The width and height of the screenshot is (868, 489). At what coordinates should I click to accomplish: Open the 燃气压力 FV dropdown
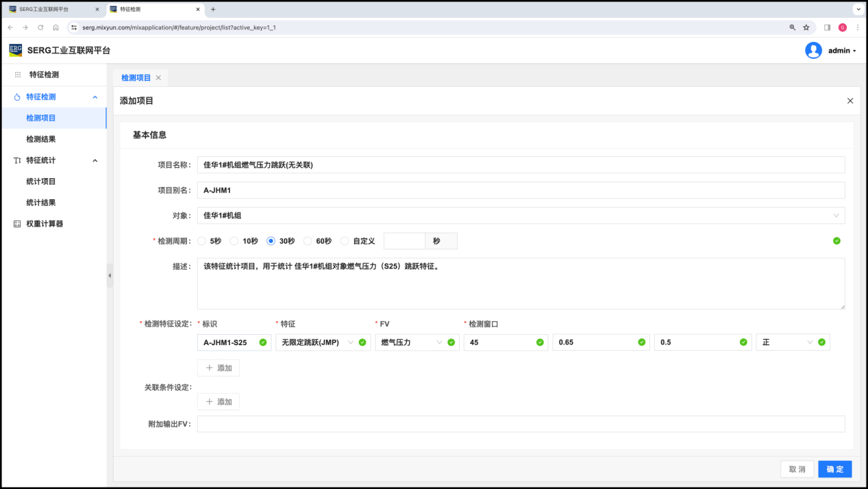(x=416, y=342)
